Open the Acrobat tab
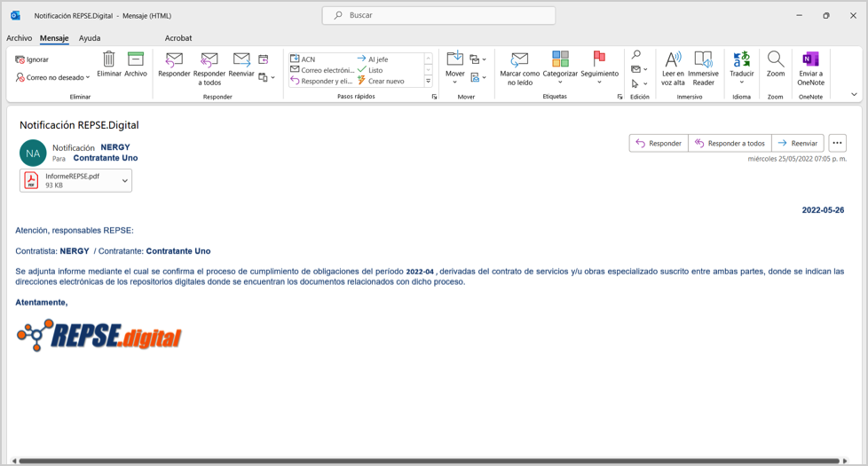The height and width of the screenshot is (466, 868). point(178,38)
